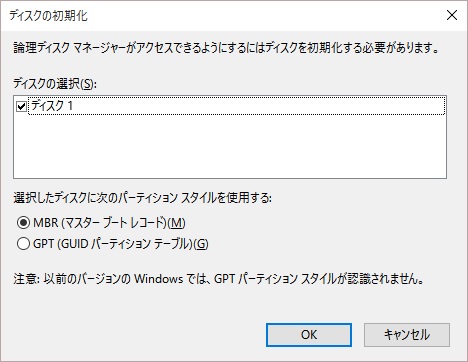This screenshot has height=362, width=468.
Task: Close the ディスクの初期化 dialog with X
Action: click(452, 15)
